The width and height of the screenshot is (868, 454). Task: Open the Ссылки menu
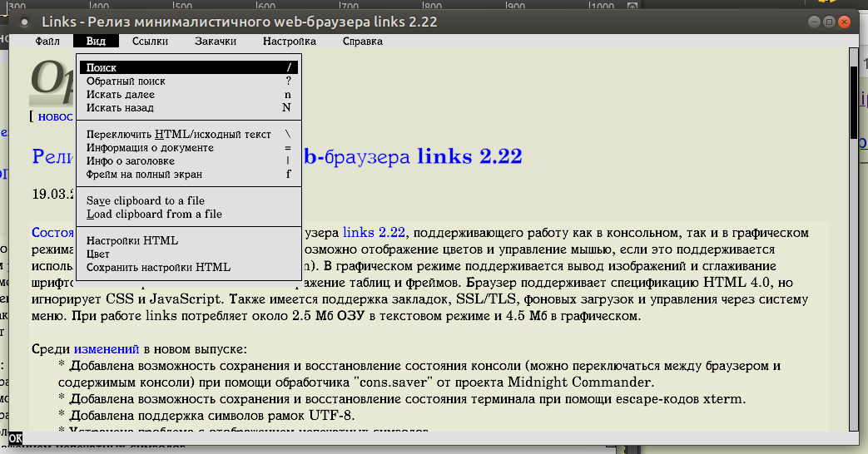point(150,41)
